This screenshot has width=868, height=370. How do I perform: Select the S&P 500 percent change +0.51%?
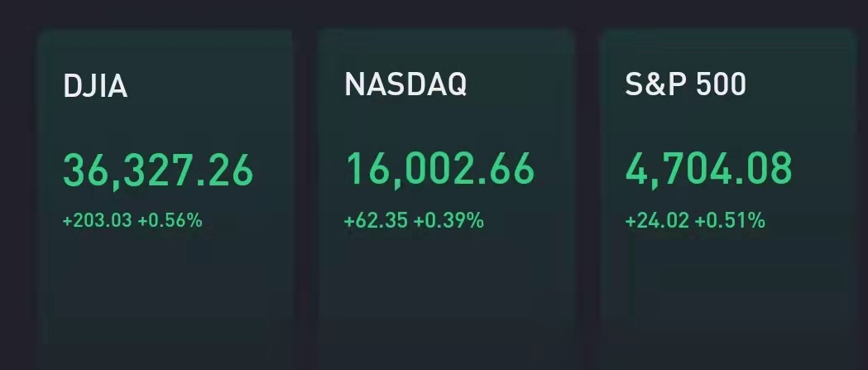click(x=730, y=221)
